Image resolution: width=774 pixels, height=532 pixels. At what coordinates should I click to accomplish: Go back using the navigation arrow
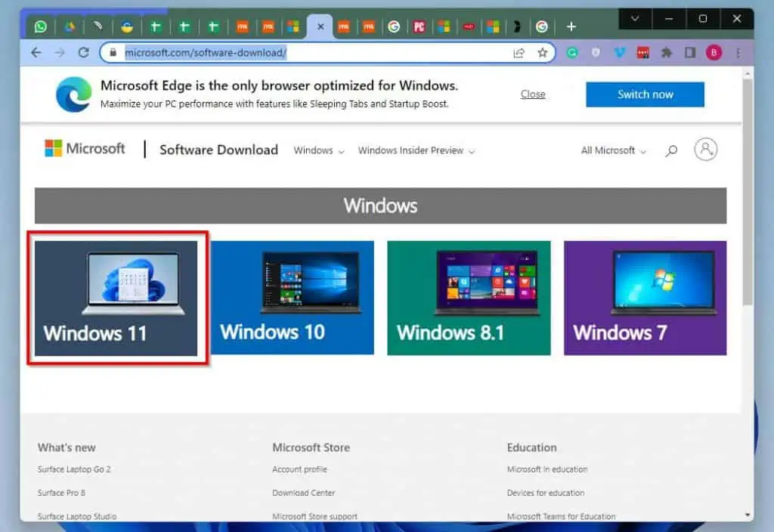tap(36, 52)
